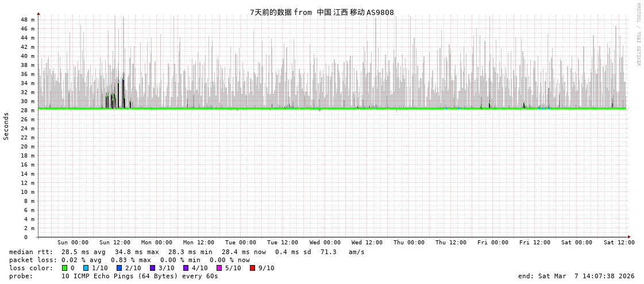The height and width of the screenshot is (284, 644).
Task: Click the Sun 00:00 time axis label
Action: [73, 243]
